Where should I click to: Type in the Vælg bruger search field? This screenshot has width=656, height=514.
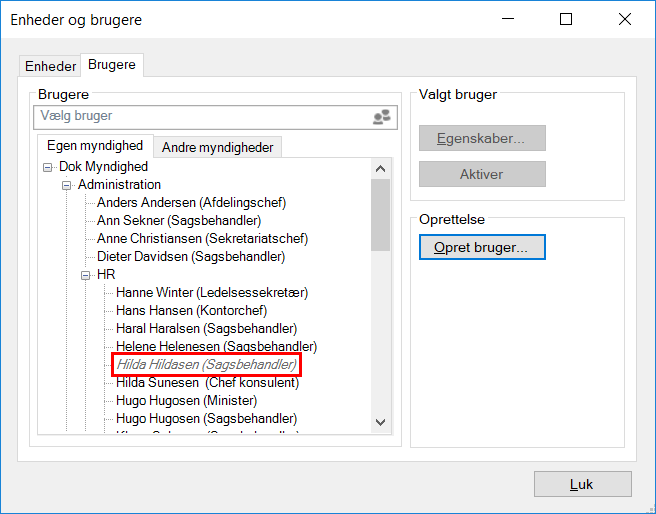click(x=200, y=117)
